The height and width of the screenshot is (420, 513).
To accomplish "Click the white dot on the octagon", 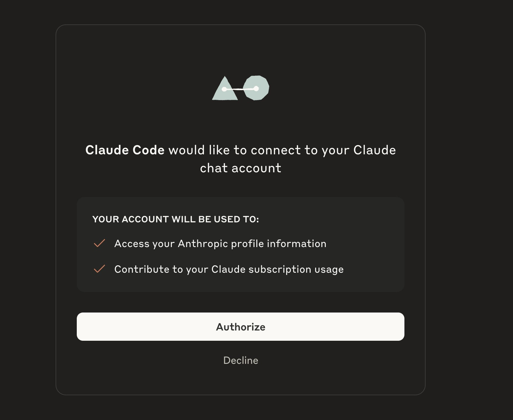I will click(x=256, y=89).
